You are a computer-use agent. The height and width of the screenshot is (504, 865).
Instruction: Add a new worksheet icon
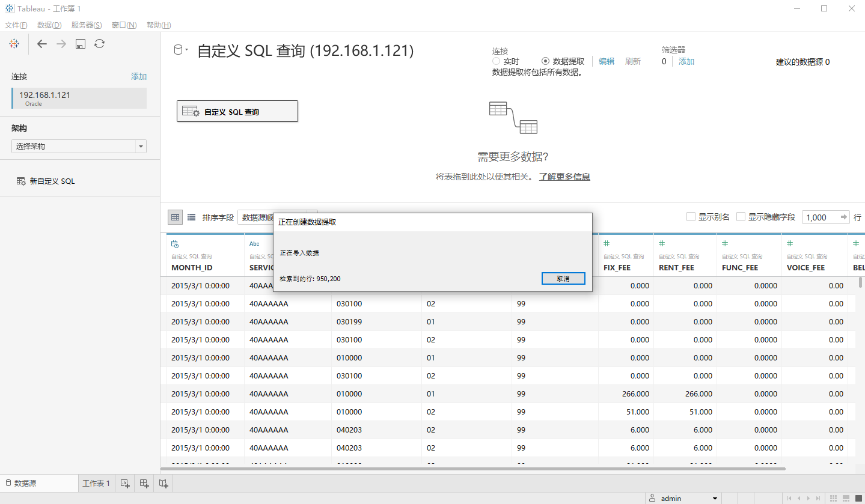(x=125, y=483)
